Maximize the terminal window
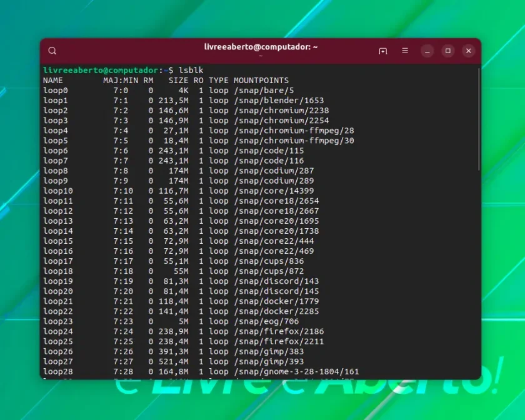The image size is (525, 420). pyautogui.click(x=448, y=51)
